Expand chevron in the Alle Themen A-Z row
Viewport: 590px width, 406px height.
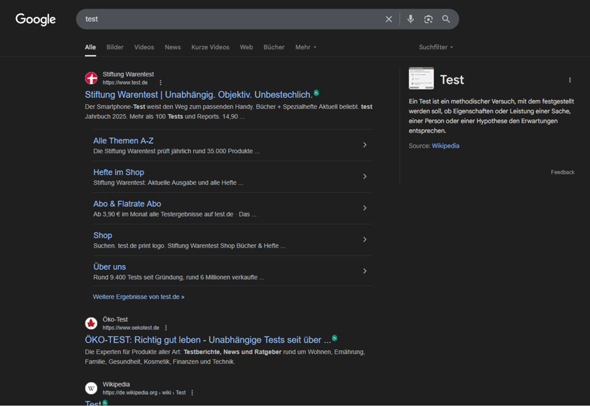click(365, 145)
